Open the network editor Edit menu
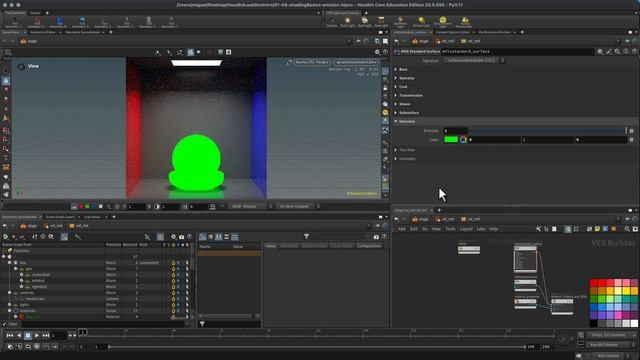The width and height of the screenshot is (640, 360). tap(413, 229)
